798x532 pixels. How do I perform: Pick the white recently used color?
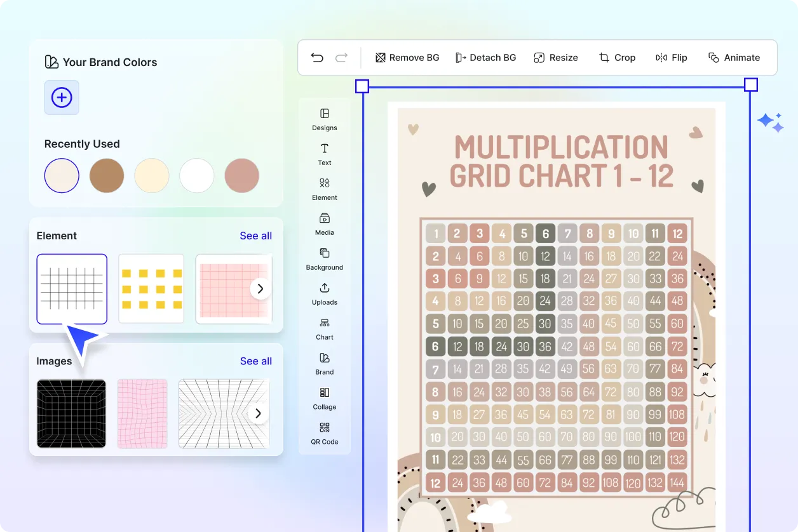[x=197, y=176]
